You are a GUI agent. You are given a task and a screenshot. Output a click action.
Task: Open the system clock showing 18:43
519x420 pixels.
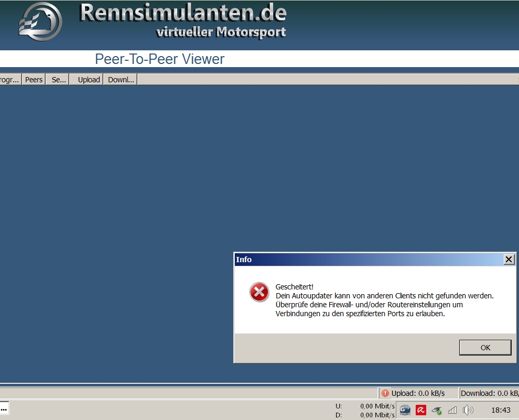pos(501,410)
